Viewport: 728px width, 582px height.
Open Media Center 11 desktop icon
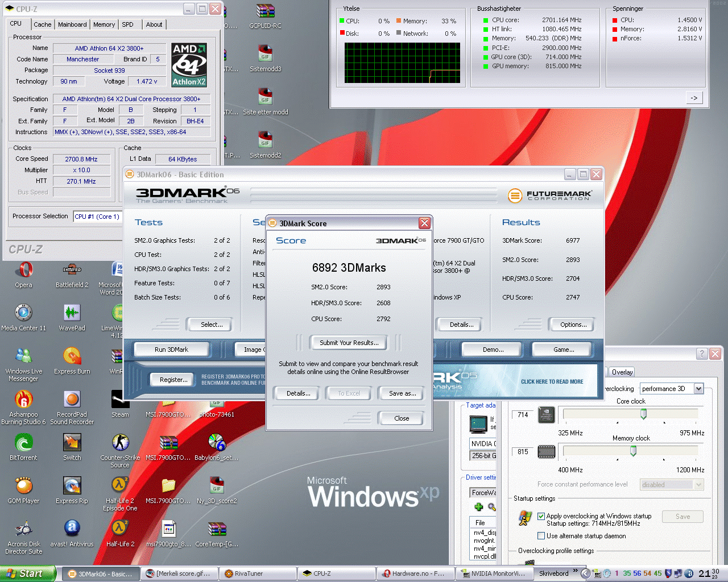tap(23, 318)
